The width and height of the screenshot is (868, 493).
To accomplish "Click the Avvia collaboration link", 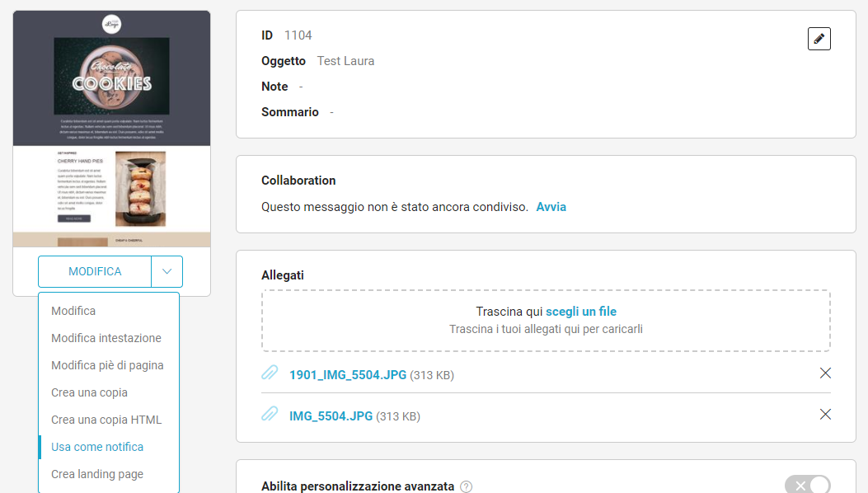I will (x=551, y=207).
